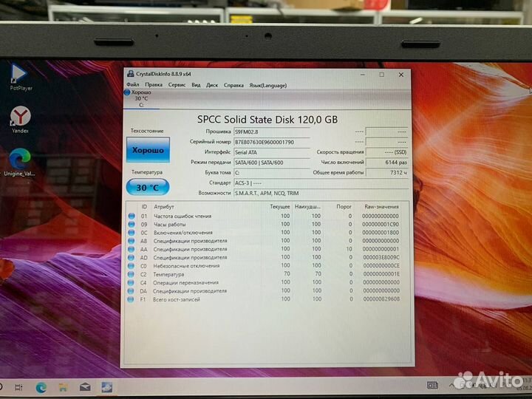Open Microsoft Edge from the taskbar
532x399 pixels.
point(41,387)
